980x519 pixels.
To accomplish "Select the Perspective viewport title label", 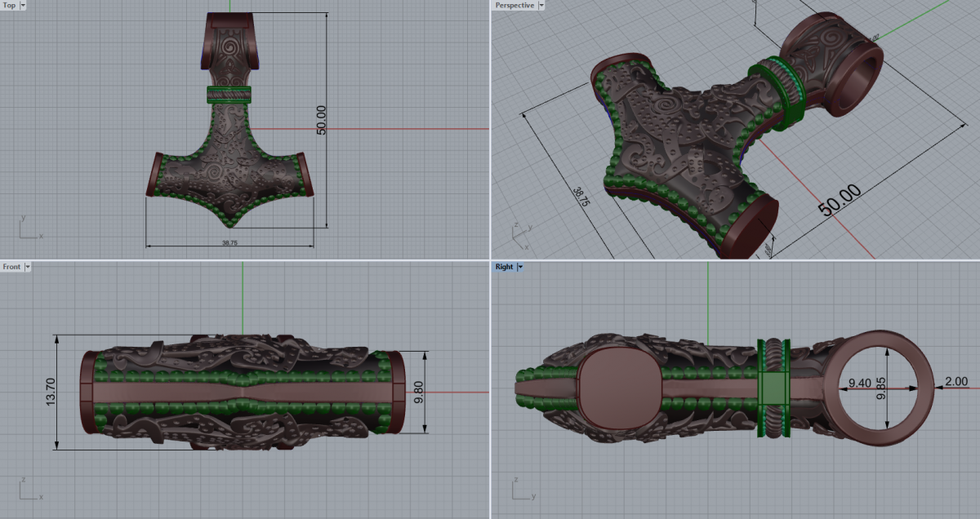I will click(514, 5).
